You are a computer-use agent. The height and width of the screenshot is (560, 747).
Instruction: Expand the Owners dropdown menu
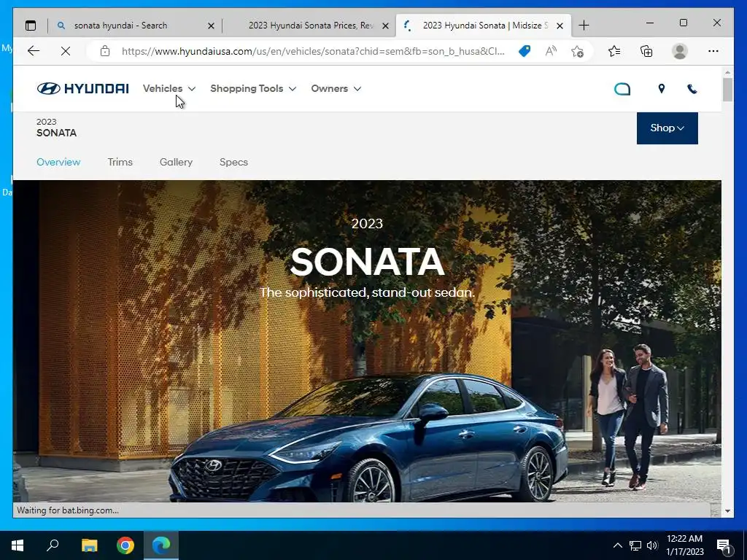tap(336, 88)
